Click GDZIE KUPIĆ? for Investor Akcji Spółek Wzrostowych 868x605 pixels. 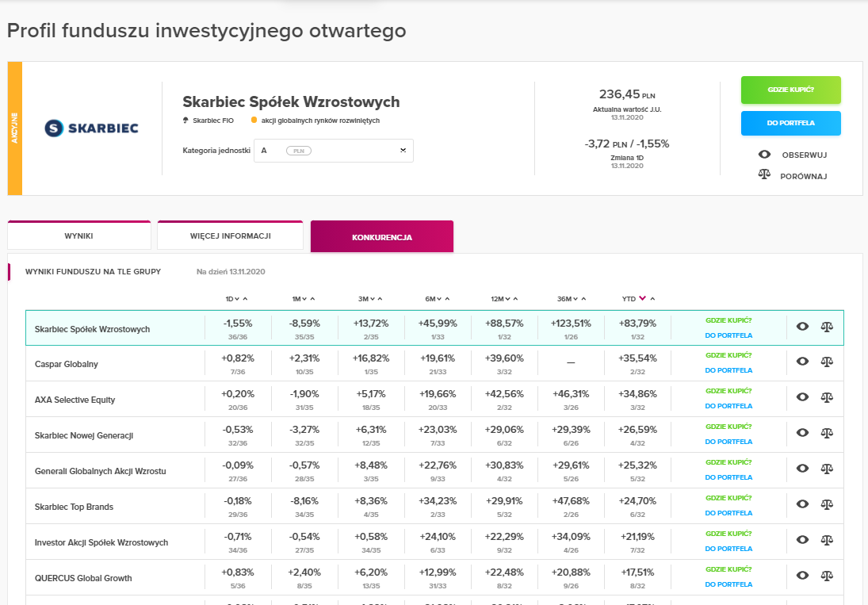(x=728, y=534)
